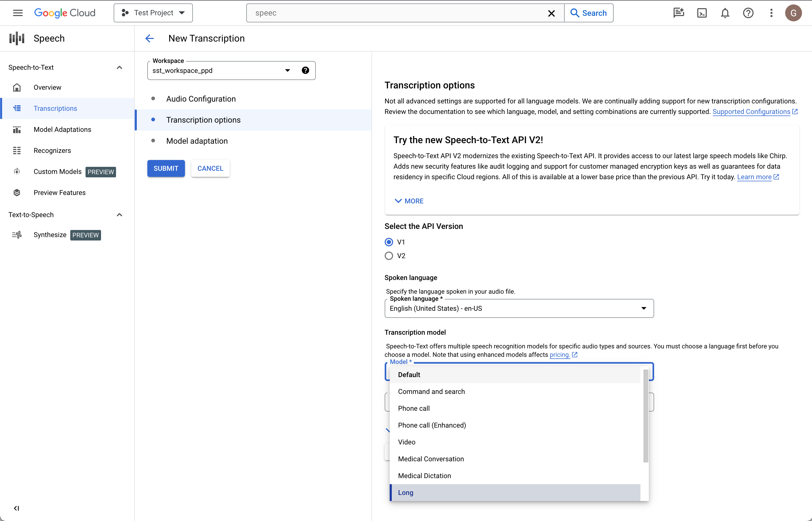Select the Long transcription model
Viewport: 812px width, 521px height.
point(406,493)
